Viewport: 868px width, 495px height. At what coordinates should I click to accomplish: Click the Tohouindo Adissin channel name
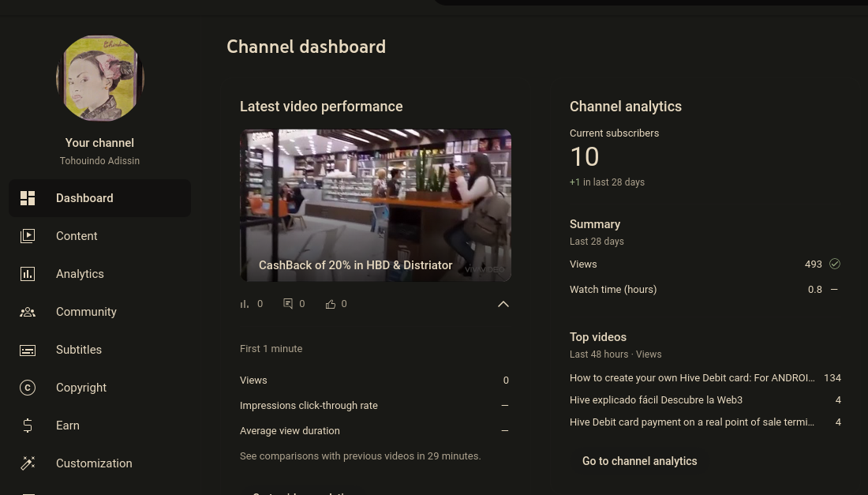pyautogui.click(x=99, y=160)
